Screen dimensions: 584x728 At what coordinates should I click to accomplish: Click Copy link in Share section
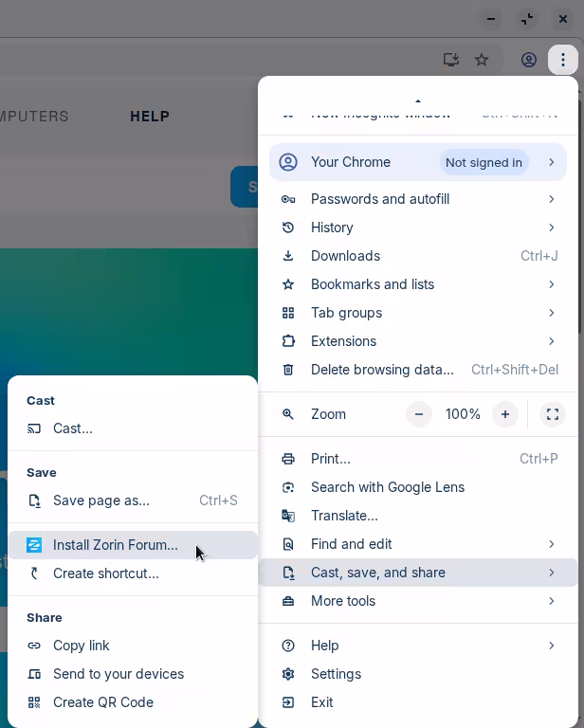[x=81, y=646]
